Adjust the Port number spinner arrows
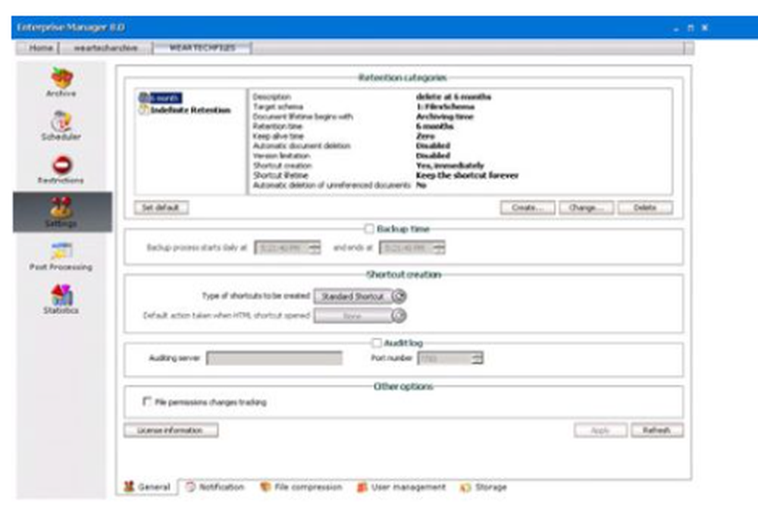The width and height of the screenshot is (758, 532). pyautogui.click(x=477, y=358)
